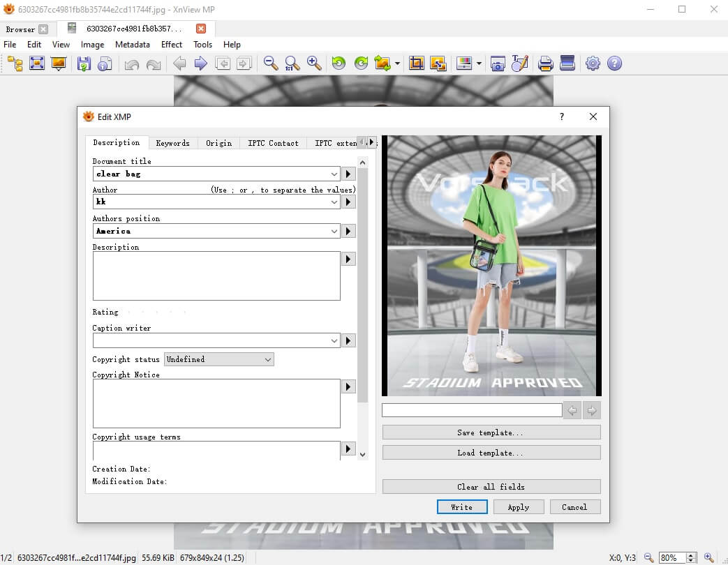This screenshot has height=565, width=728.
Task: Open the arrow menu beside Author field
Action: (348, 202)
